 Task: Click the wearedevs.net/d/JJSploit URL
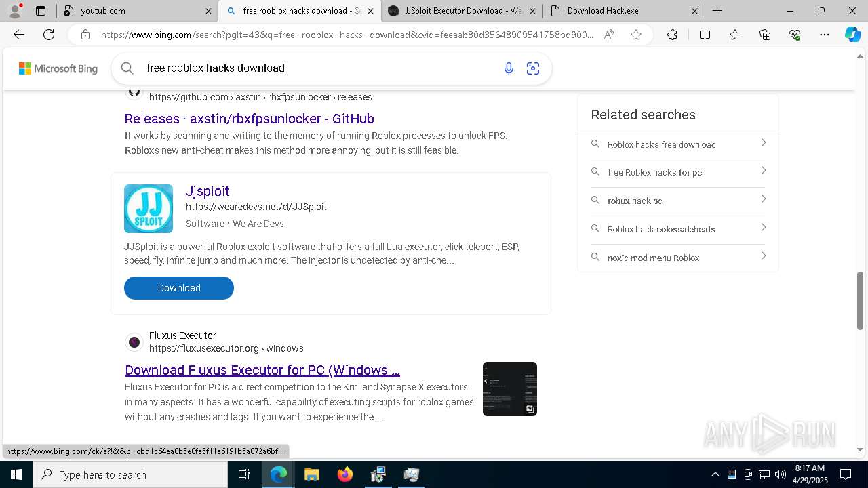click(256, 207)
